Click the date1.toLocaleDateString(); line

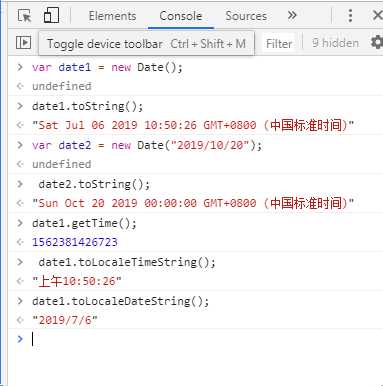point(121,301)
